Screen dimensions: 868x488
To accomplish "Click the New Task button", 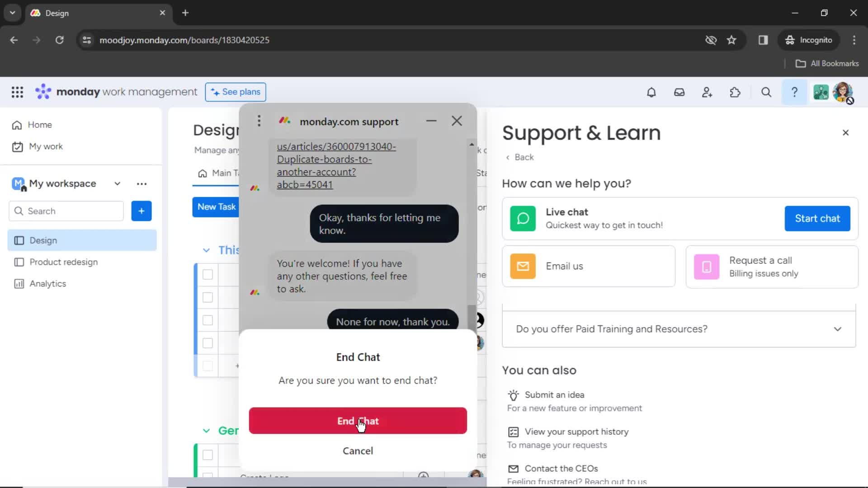I will click(x=216, y=206).
